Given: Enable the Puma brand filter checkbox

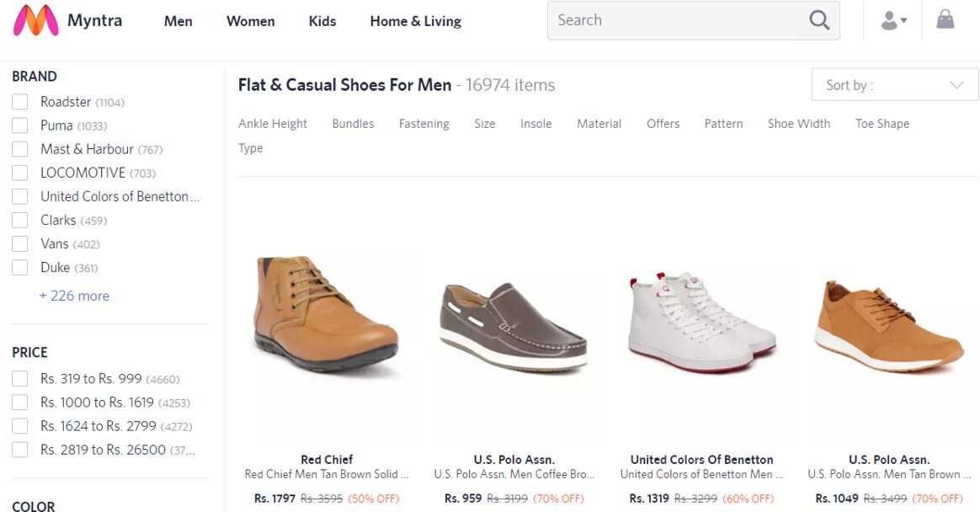Looking at the screenshot, I should click(20, 125).
